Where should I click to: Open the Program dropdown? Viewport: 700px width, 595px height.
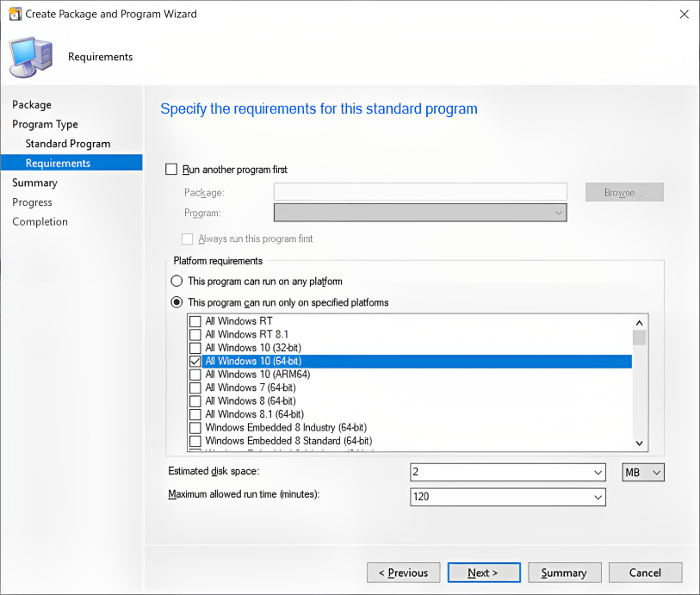click(x=559, y=212)
